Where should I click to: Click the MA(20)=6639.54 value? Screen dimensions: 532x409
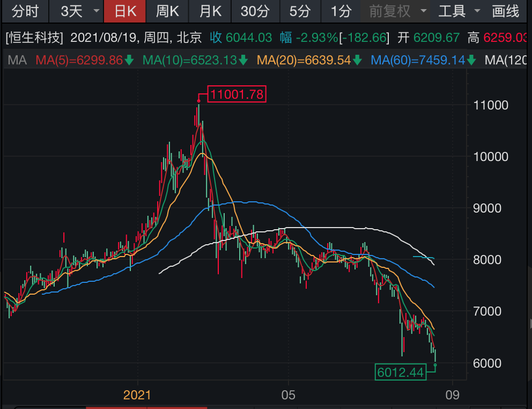304,61
